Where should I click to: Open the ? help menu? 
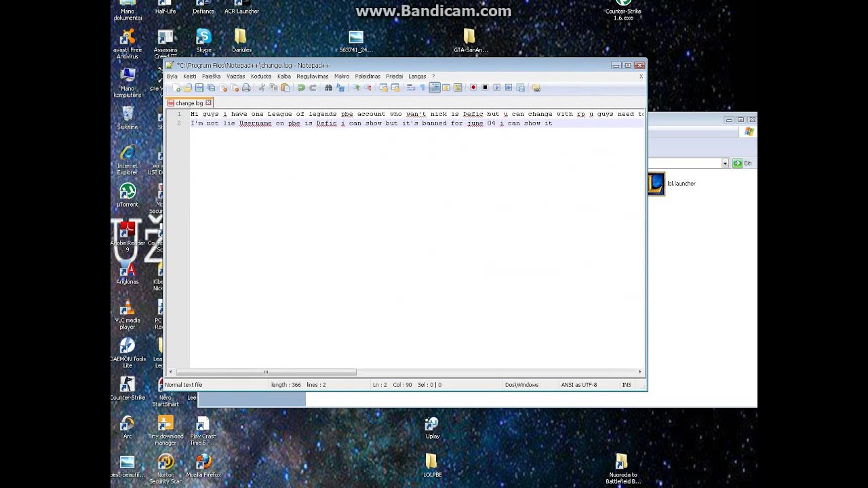pos(433,77)
